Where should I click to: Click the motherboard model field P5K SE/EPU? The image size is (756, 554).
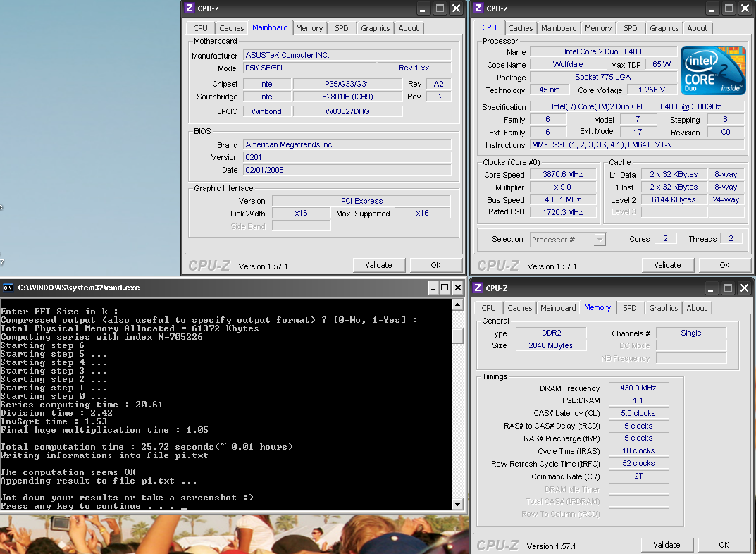click(x=309, y=68)
